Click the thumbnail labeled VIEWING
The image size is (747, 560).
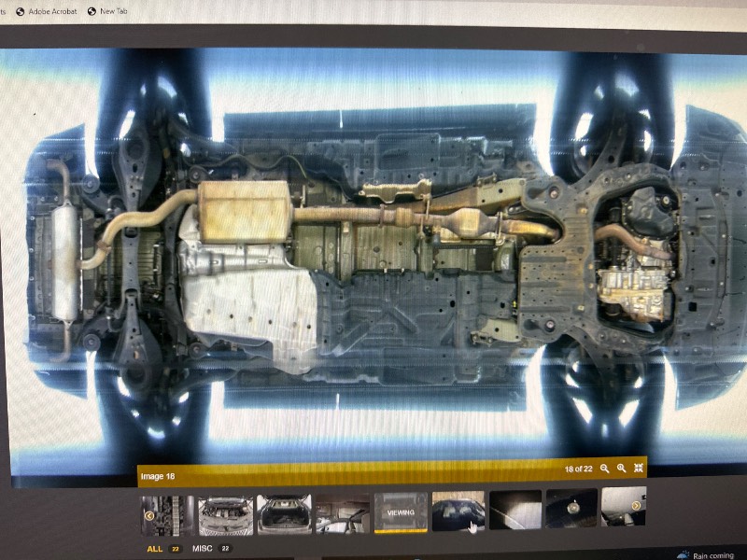tap(401, 512)
